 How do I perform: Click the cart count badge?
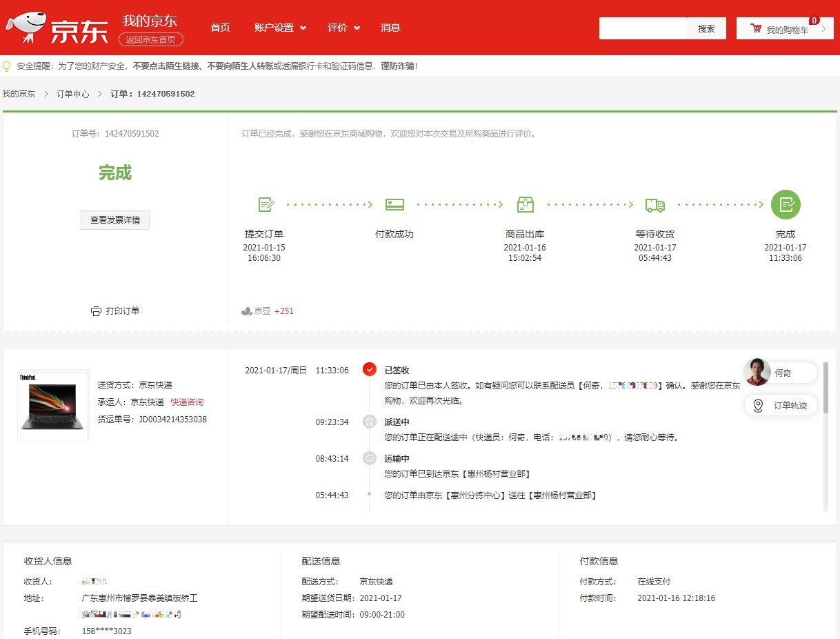pos(814,21)
